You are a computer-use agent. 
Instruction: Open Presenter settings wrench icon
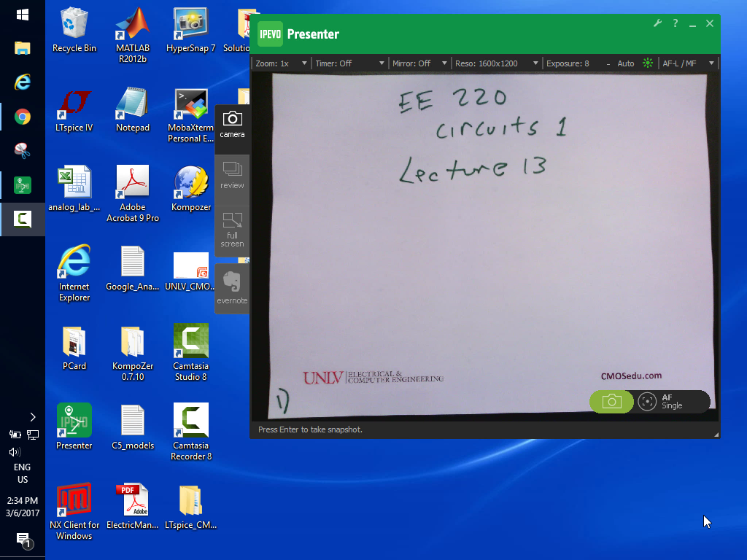[x=657, y=23]
